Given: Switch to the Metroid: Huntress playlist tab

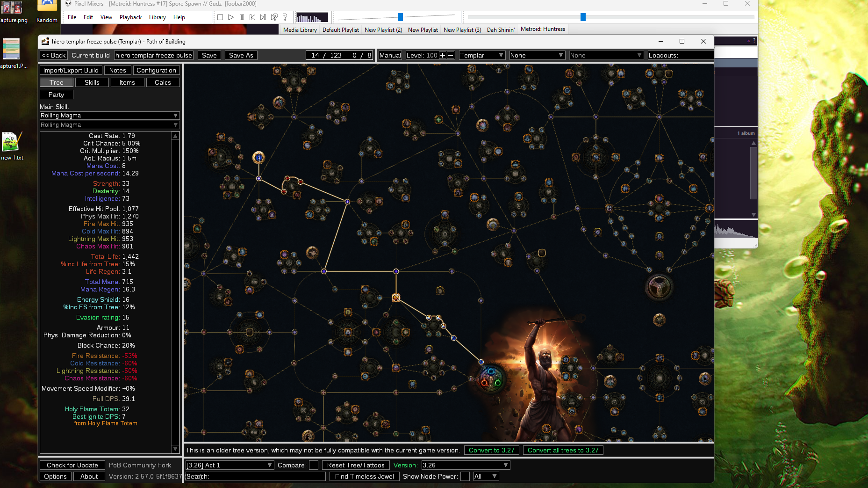Looking at the screenshot, I should coord(543,29).
